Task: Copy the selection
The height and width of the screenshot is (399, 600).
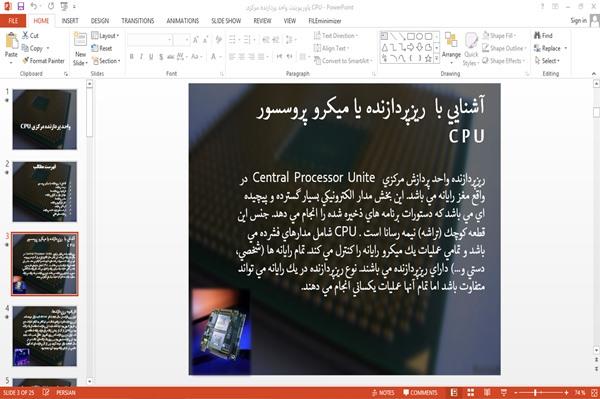Action: coord(33,48)
